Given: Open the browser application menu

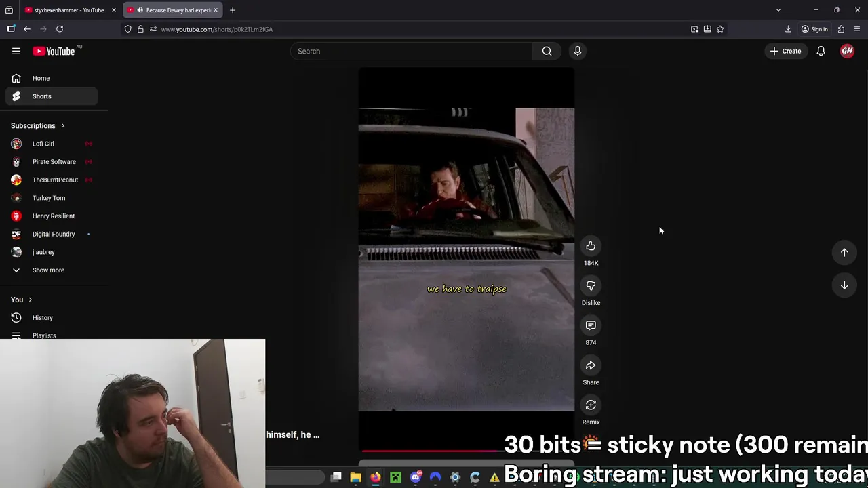Looking at the screenshot, I should pos(857,29).
